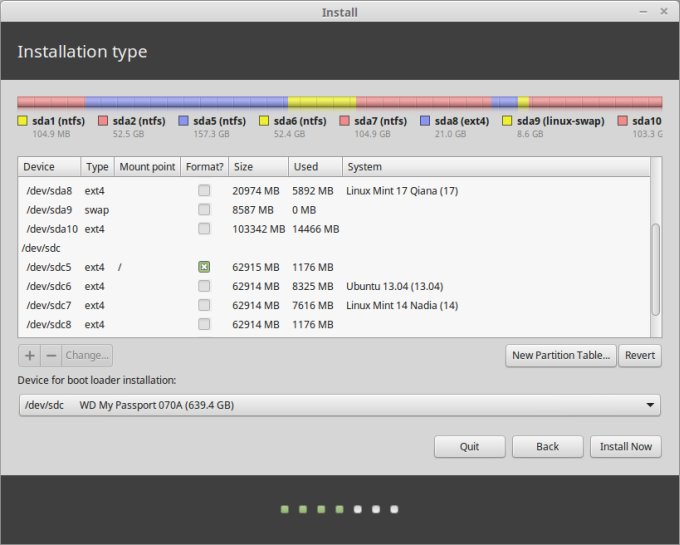The image size is (680, 545).
Task: Toggle format checkbox for /dev/sda8
Action: pos(204,190)
